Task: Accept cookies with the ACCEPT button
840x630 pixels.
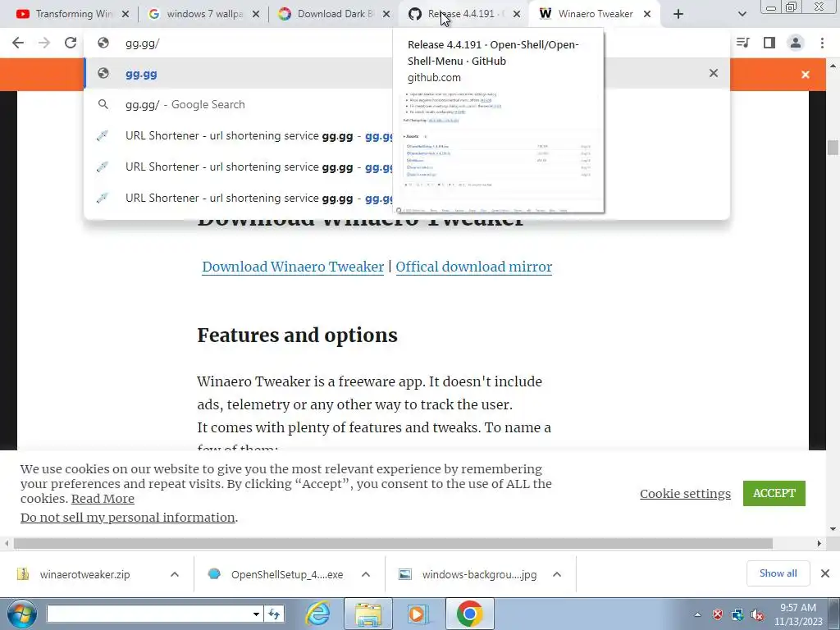Action: pos(774,493)
